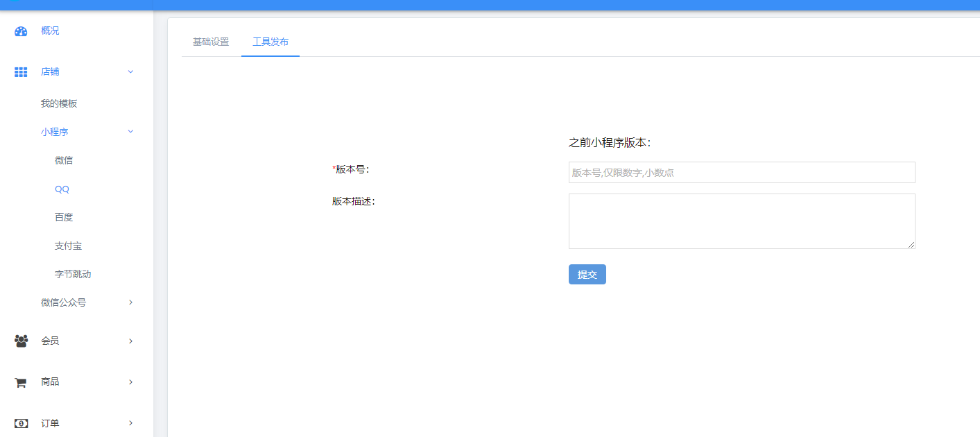Collapse the 店铺 menu chevron
The height and width of the screenshot is (437, 980).
tap(130, 71)
